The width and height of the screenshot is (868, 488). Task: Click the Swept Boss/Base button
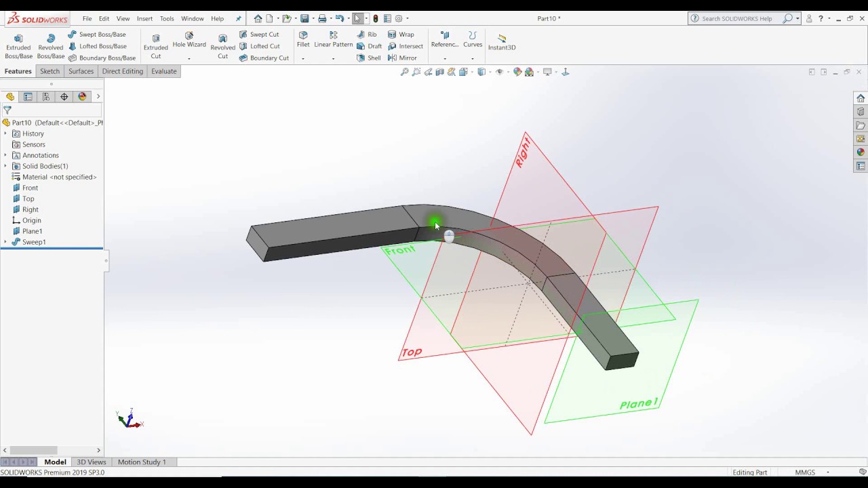click(x=97, y=35)
